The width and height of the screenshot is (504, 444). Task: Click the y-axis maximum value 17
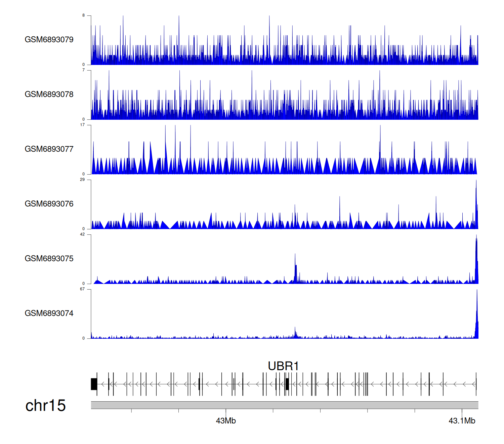[x=82, y=125]
